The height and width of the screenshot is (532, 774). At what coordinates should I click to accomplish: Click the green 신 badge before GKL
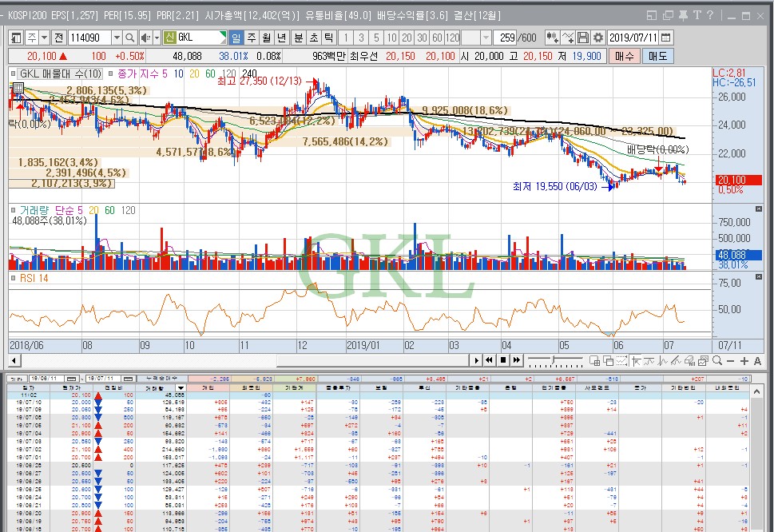coord(170,38)
